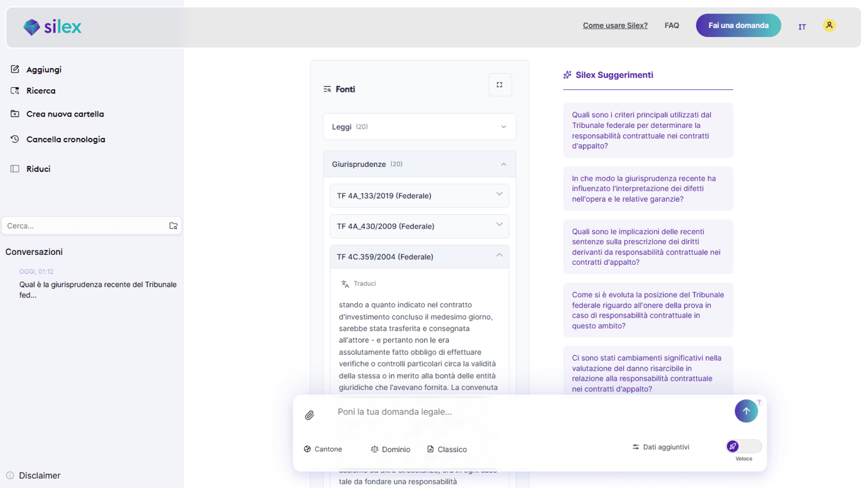Click the Silex logo
Image resolution: width=868 pixels, height=488 pixels.
point(52,27)
